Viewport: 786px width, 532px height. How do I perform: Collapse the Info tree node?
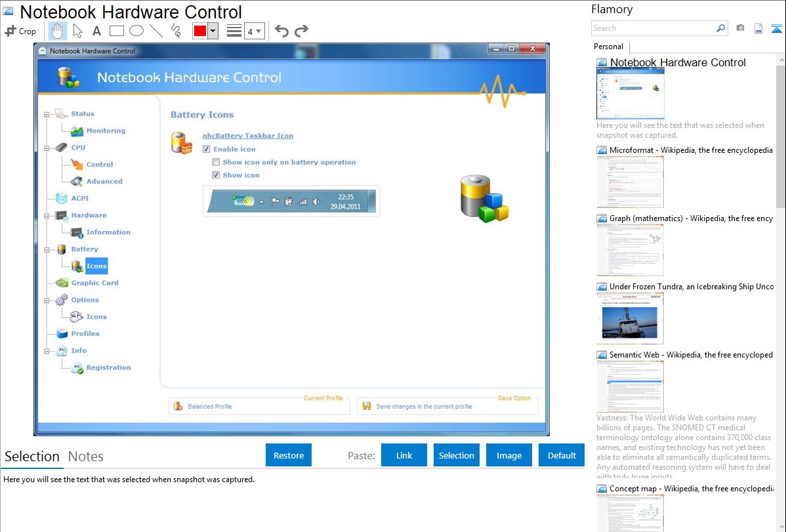point(47,352)
